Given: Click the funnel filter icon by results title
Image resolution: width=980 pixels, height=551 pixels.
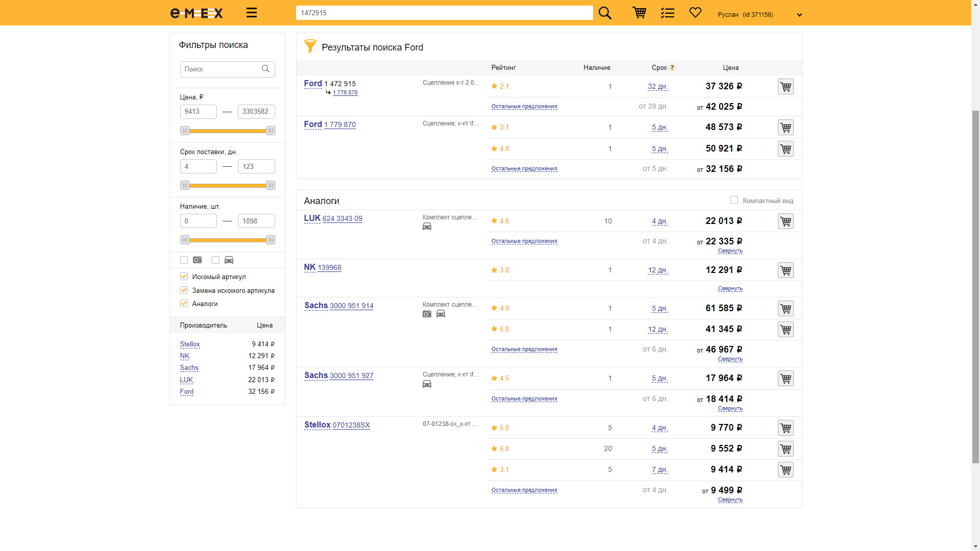Looking at the screenshot, I should click(310, 46).
